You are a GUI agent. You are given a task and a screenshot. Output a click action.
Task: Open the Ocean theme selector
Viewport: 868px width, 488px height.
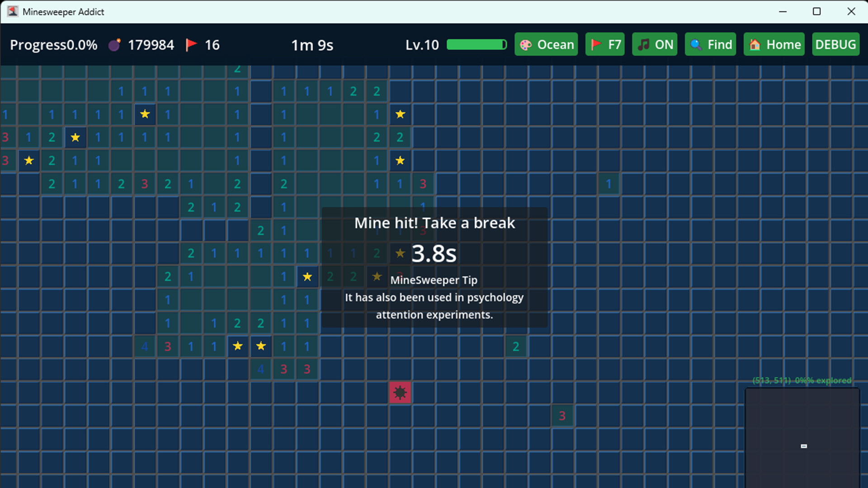point(546,44)
